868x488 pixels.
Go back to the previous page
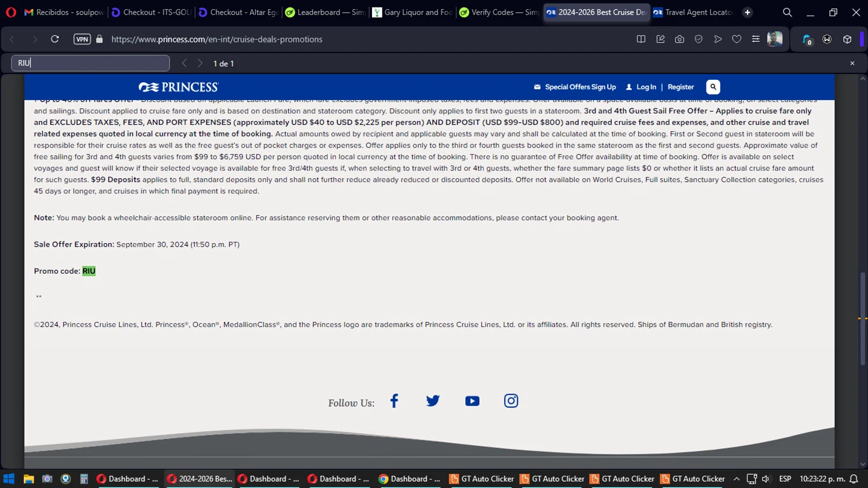click(12, 39)
